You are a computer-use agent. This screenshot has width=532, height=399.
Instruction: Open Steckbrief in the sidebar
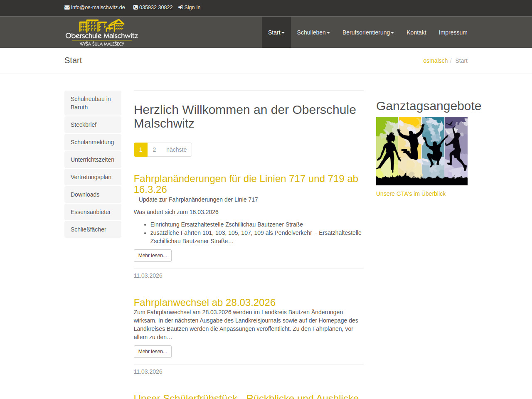pos(93,125)
